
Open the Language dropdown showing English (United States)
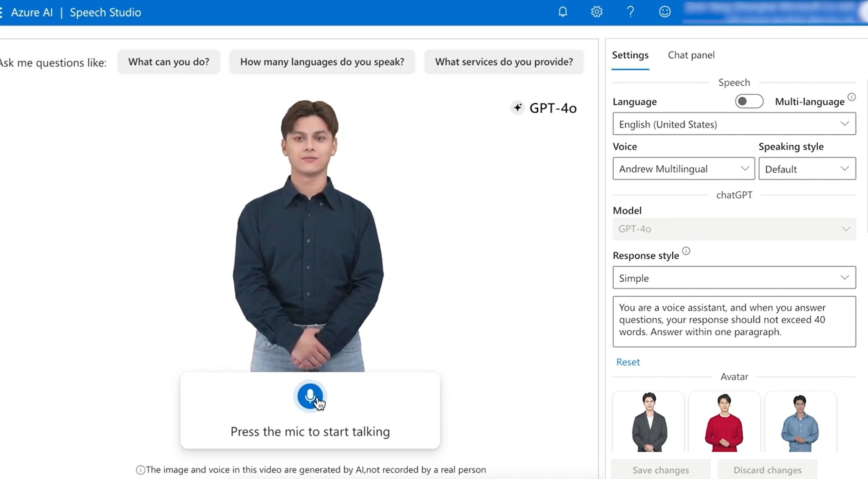coord(734,124)
